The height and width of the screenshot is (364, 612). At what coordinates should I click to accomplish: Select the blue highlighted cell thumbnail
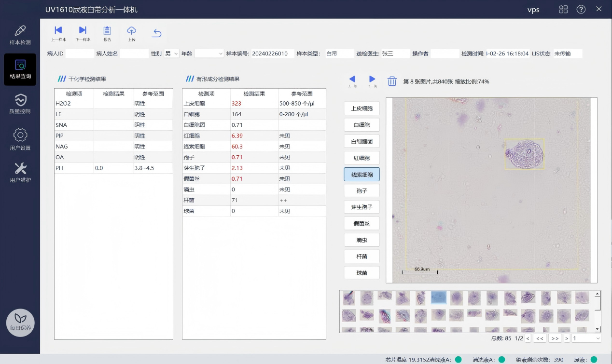[x=438, y=298]
